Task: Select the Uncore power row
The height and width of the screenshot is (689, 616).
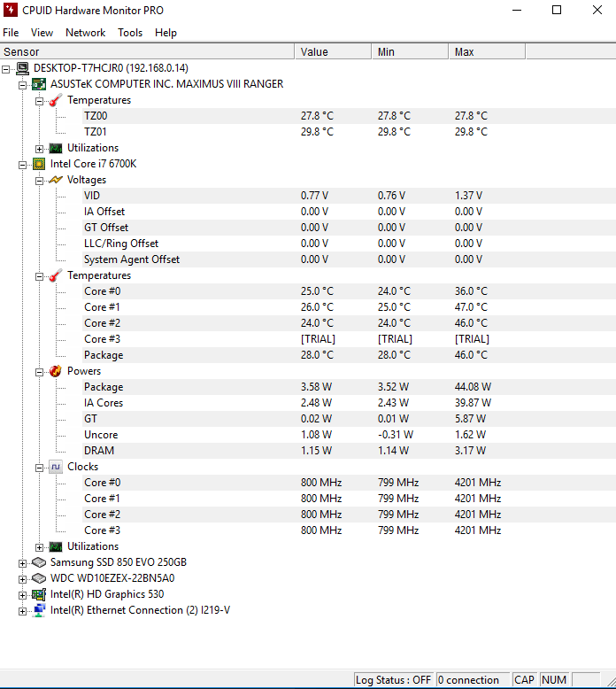Action: [x=349, y=435]
